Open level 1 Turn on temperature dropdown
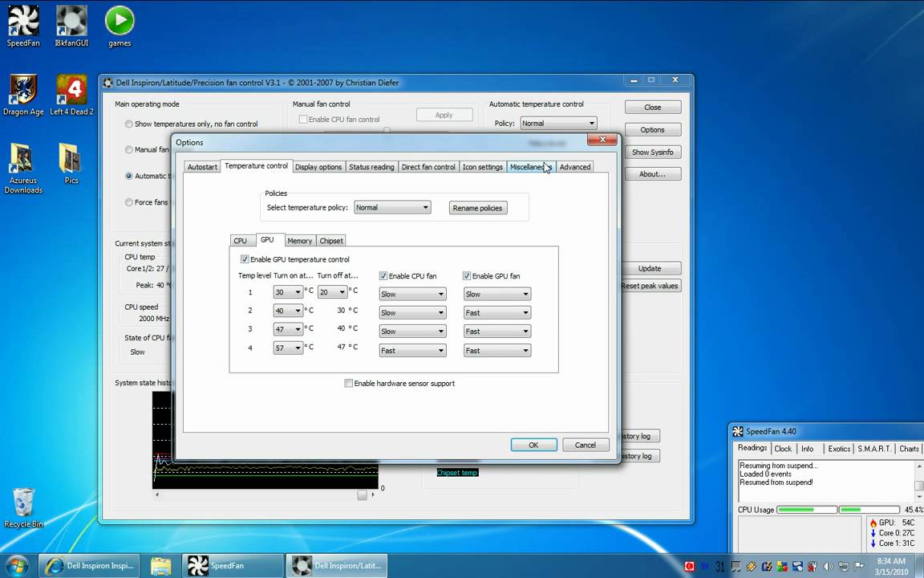Screen dimensions: 924x578 coord(288,292)
